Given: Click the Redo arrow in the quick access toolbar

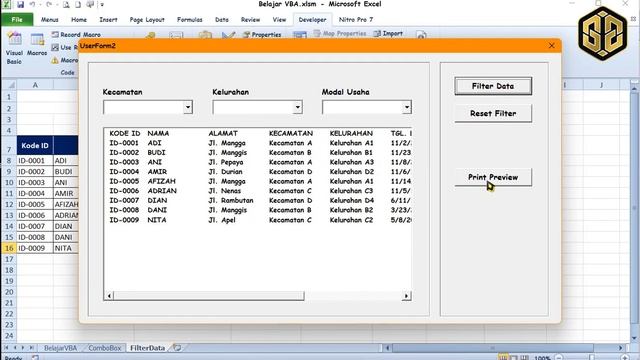Looking at the screenshot, I should [49, 5].
